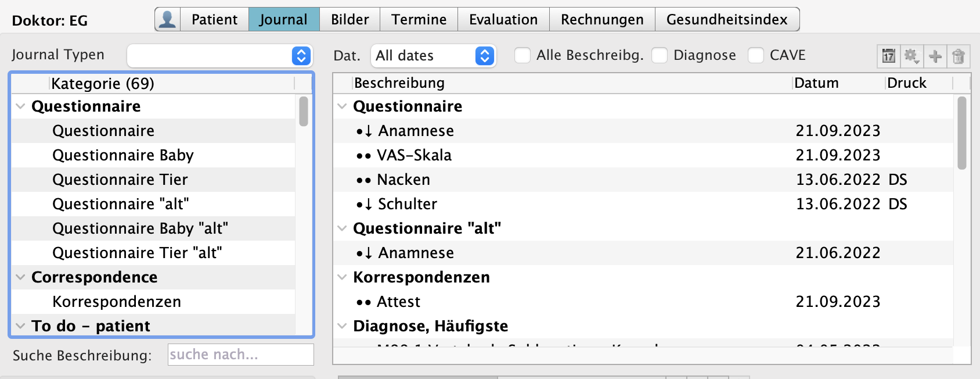Collapse the Correspondence category

[20, 277]
